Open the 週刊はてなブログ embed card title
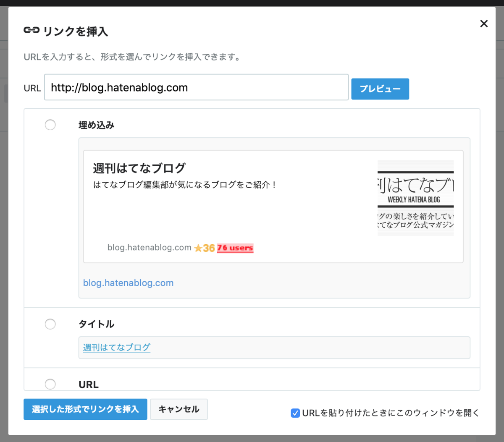504x442 pixels. coord(139,168)
